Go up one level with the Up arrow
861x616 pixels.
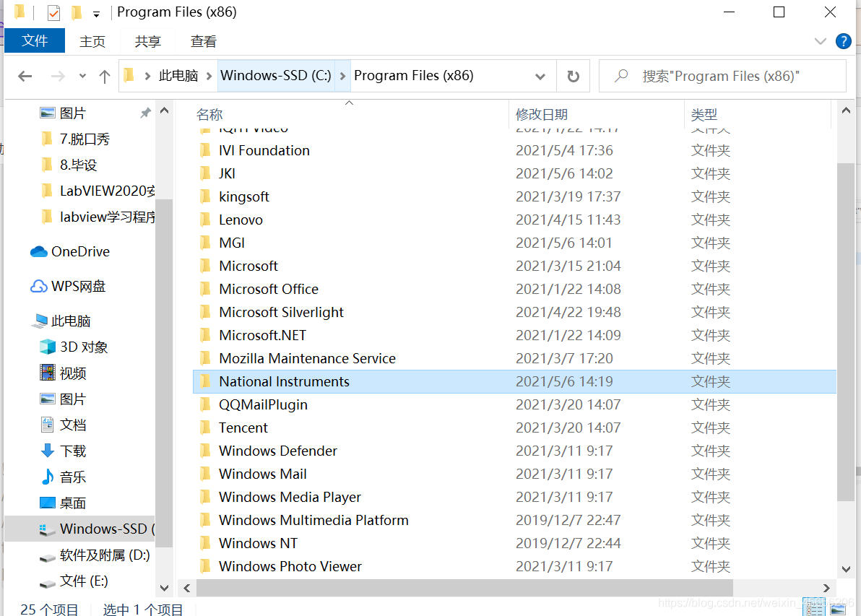click(x=104, y=77)
